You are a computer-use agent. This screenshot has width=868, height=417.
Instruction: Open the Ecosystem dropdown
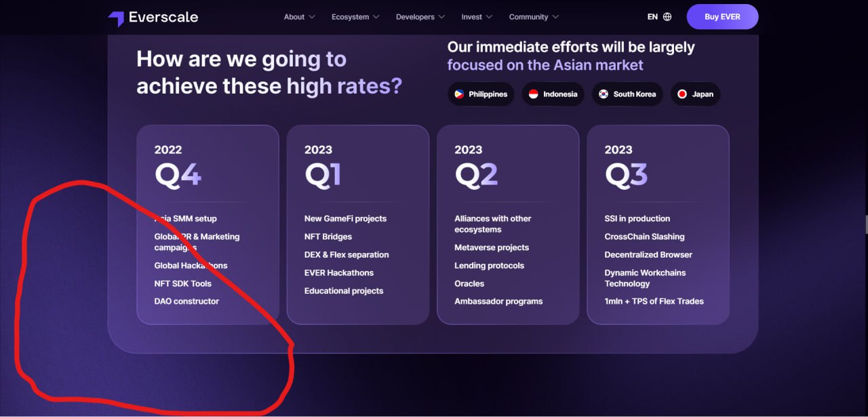click(x=355, y=17)
